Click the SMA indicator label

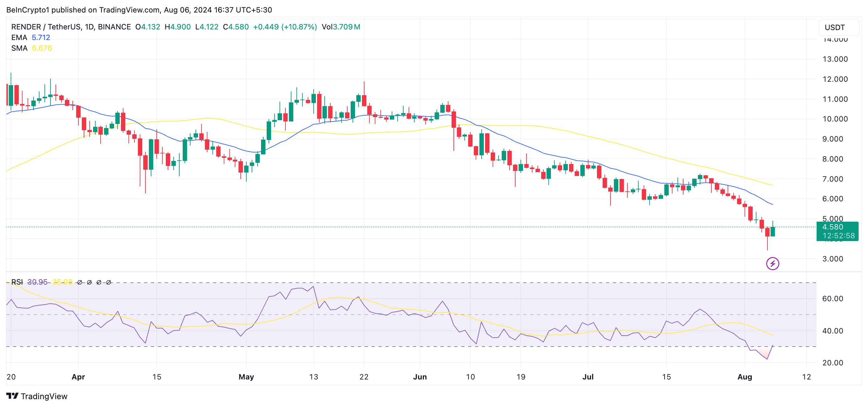(x=19, y=48)
